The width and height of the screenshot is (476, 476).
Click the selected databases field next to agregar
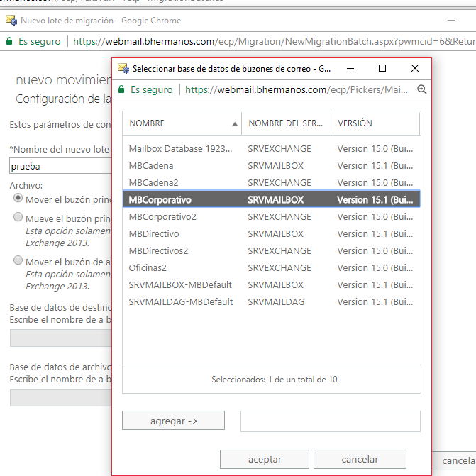[x=331, y=421]
